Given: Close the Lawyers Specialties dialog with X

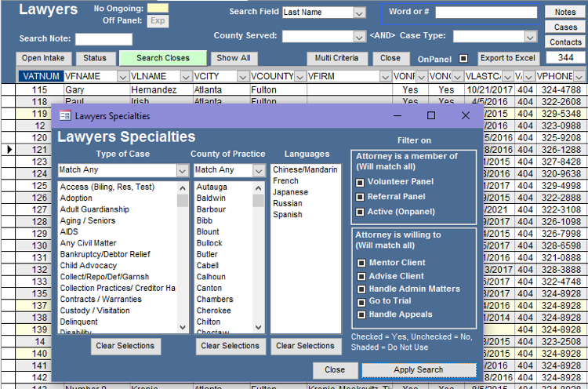Looking at the screenshot, I should pos(466,115).
